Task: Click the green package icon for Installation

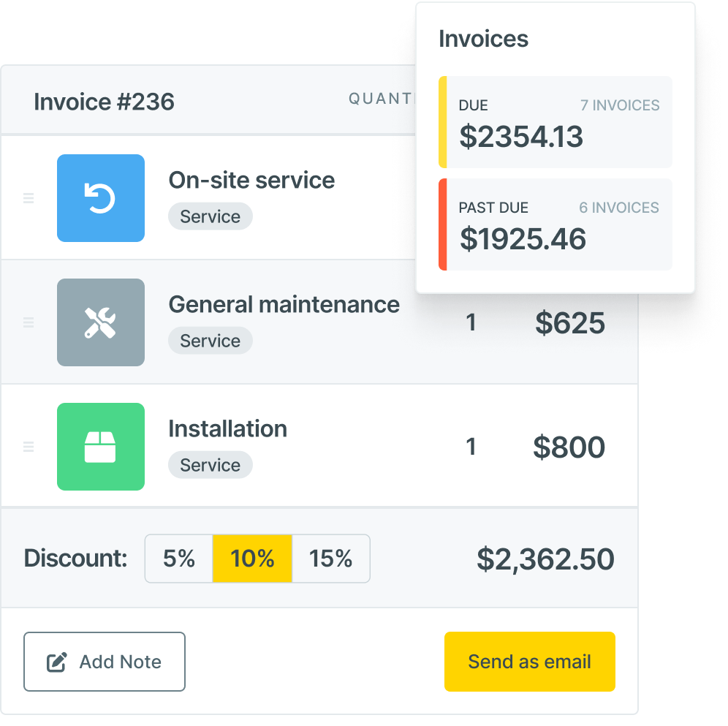Action: [100, 446]
